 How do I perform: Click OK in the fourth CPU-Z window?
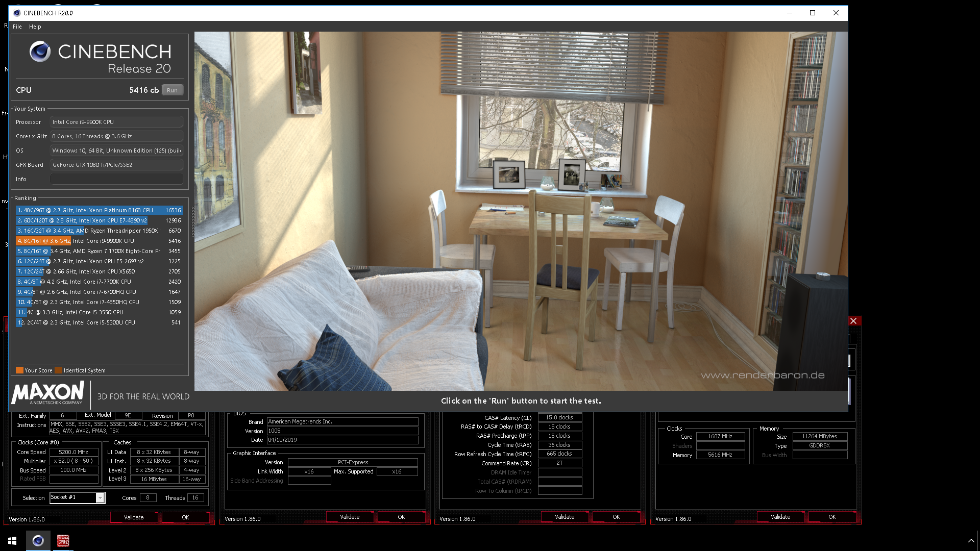click(x=832, y=517)
